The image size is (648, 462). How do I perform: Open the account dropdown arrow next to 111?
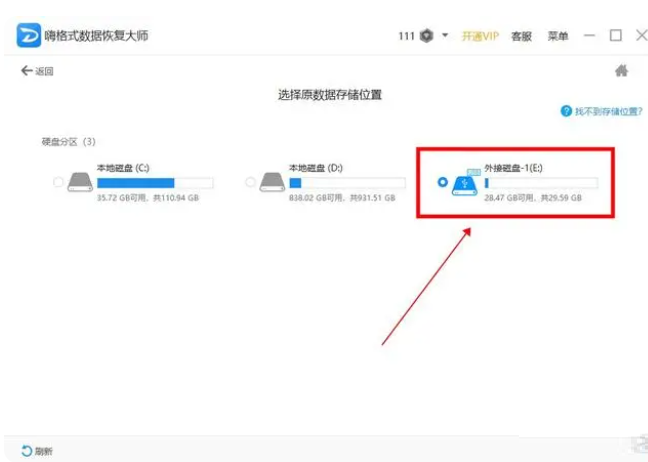pyautogui.click(x=445, y=36)
